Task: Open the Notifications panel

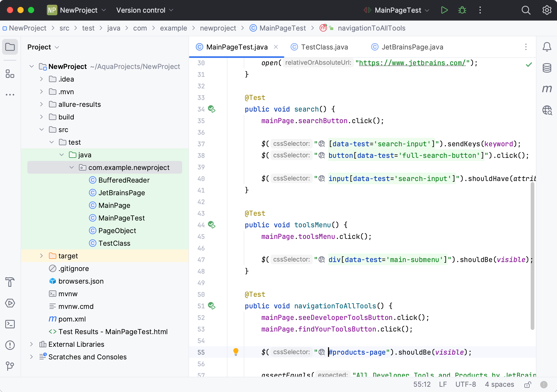Action: pos(547,47)
